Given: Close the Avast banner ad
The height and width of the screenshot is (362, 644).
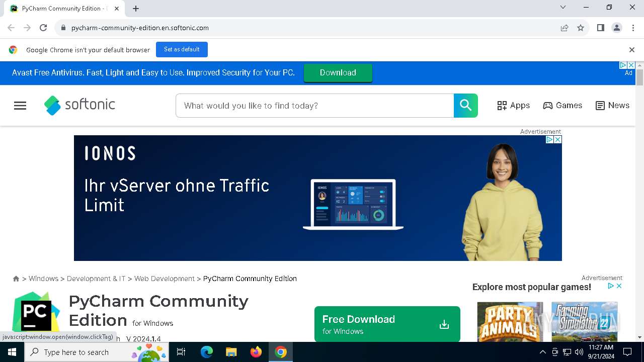Looking at the screenshot, I should pos(631,65).
